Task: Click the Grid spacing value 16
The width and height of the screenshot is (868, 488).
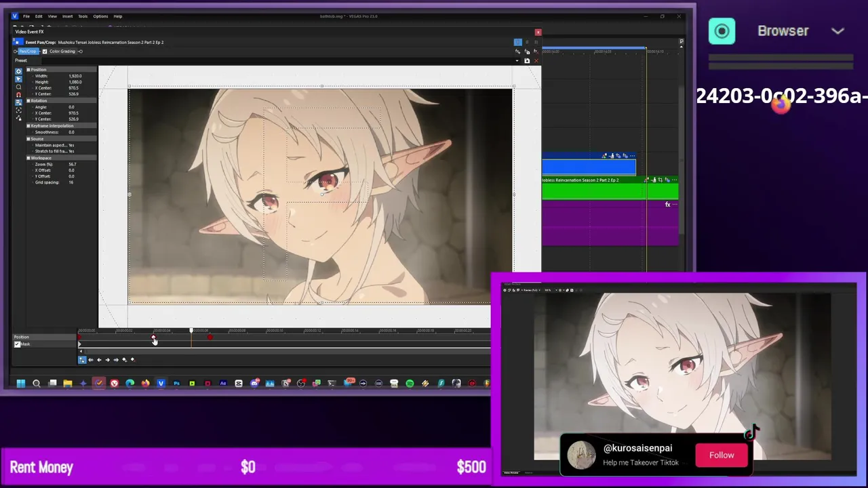Action: point(71,182)
